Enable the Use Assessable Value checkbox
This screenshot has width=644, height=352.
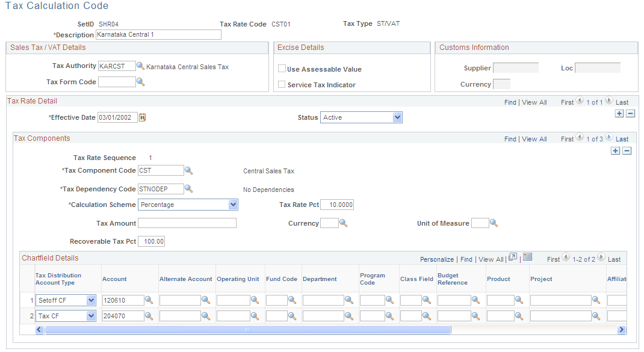click(x=282, y=68)
